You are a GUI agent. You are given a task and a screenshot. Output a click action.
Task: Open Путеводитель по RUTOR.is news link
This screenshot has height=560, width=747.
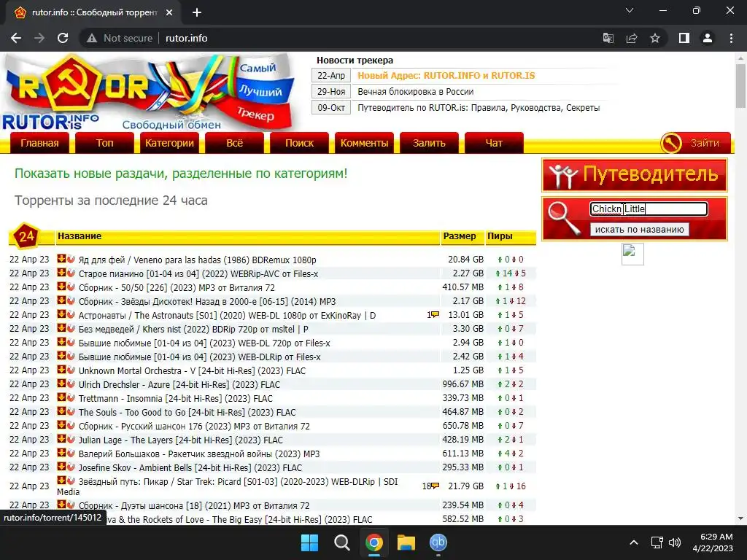pyautogui.click(x=479, y=108)
